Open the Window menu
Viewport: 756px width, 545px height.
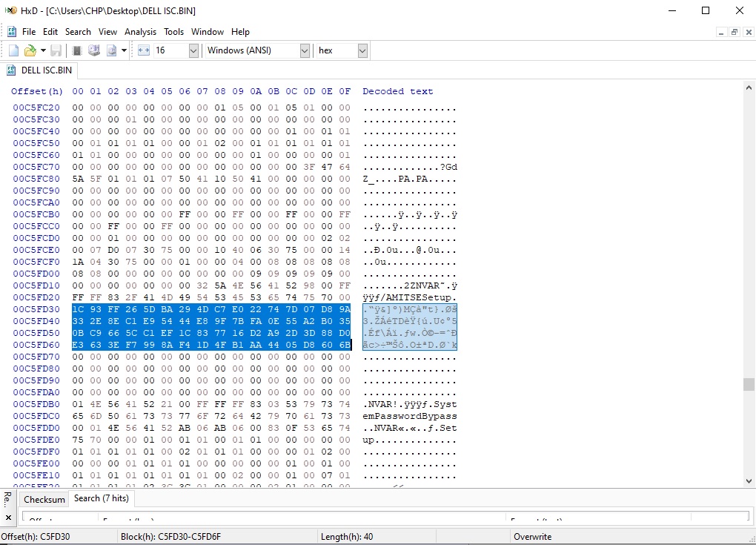208,32
